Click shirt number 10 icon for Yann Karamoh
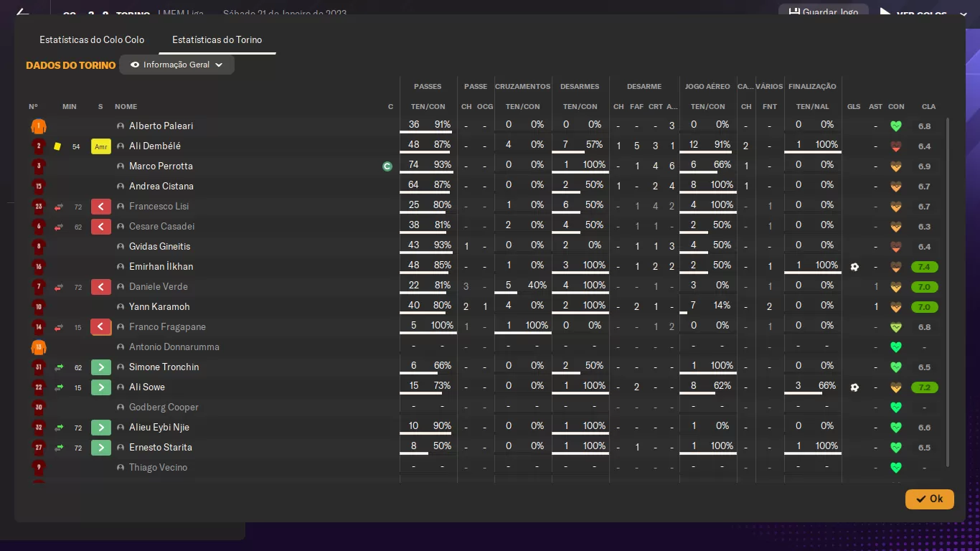The height and width of the screenshot is (551, 980). [x=39, y=307]
